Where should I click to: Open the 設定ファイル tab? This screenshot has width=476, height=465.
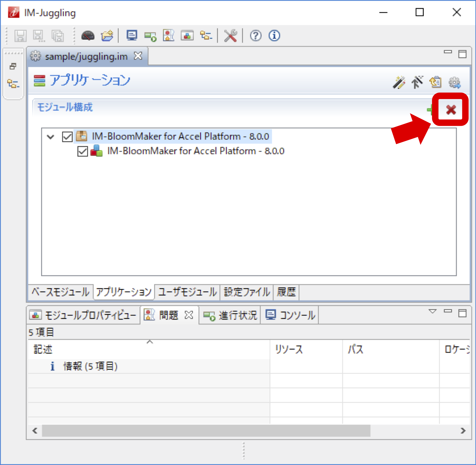click(247, 292)
